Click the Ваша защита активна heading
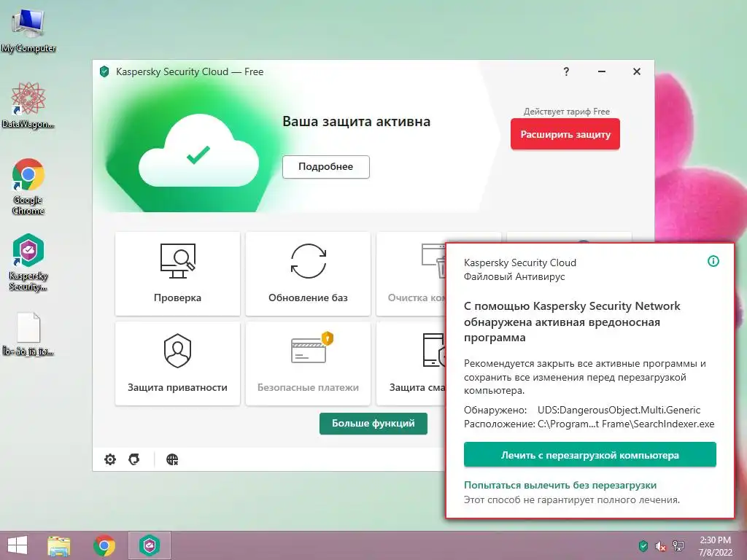Image resolution: width=747 pixels, height=560 pixels. (x=356, y=122)
